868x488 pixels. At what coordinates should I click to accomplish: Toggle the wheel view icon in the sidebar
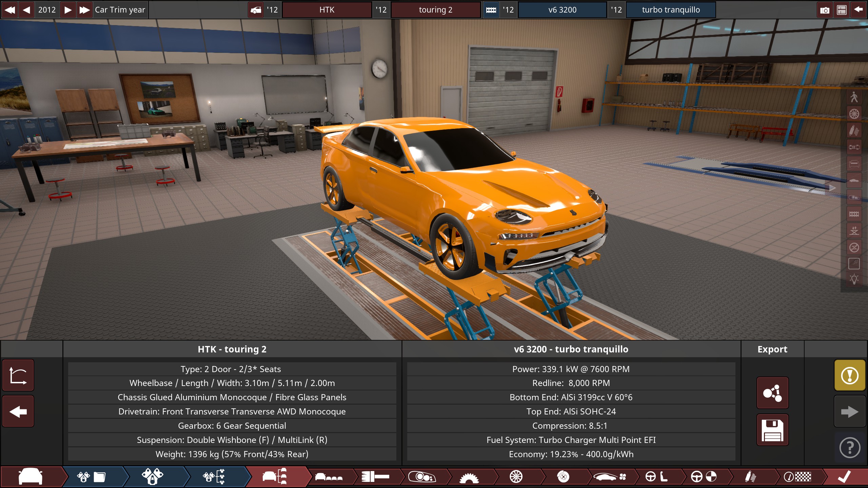[x=854, y=114]
